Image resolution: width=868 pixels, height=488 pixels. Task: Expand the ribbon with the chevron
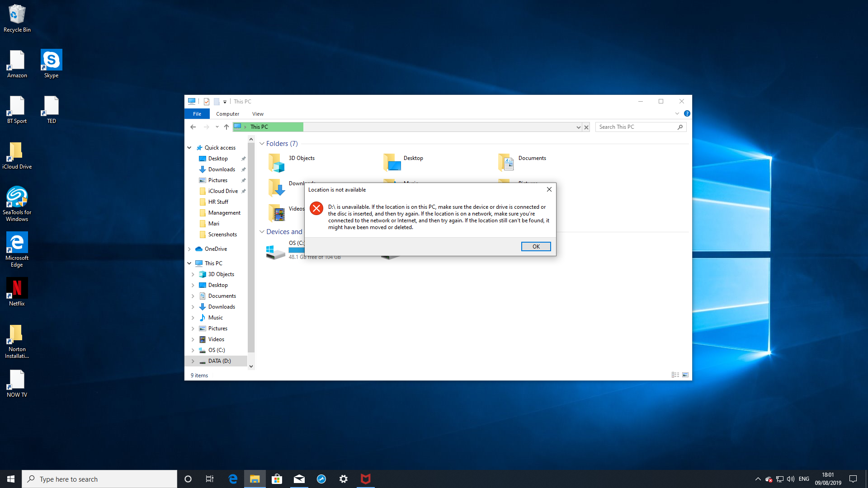[x=677, y=113]
